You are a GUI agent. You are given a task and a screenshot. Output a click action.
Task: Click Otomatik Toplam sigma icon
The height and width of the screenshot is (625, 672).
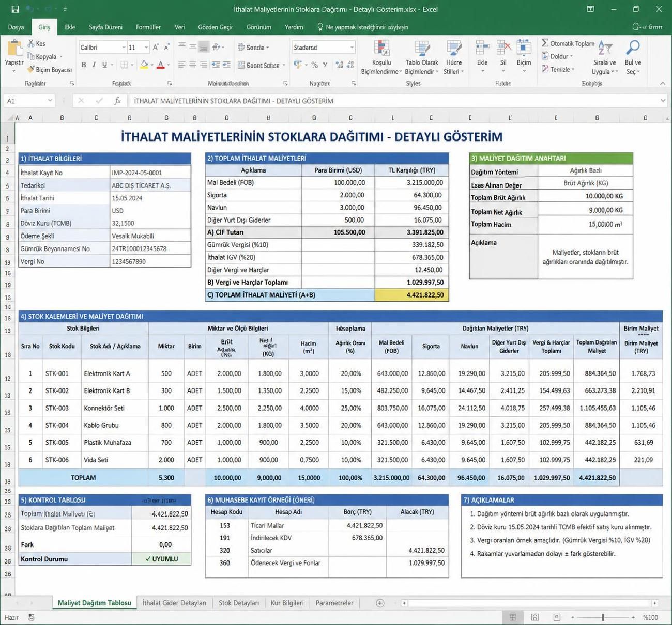(x=545, y=43)
